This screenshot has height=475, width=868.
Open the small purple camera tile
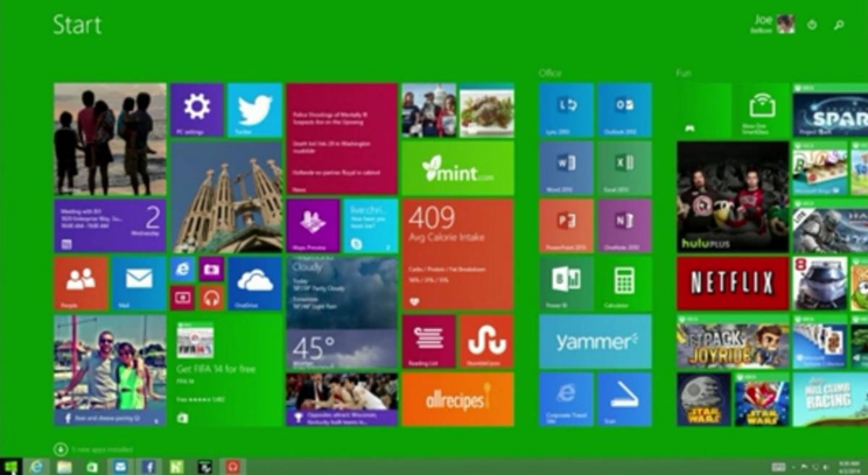[211, 269]
